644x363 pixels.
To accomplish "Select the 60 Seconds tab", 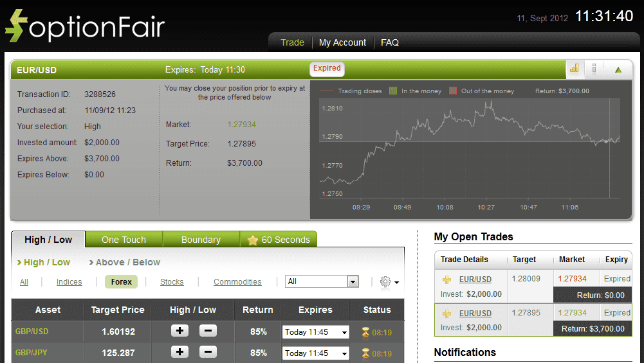I will 279,240.
